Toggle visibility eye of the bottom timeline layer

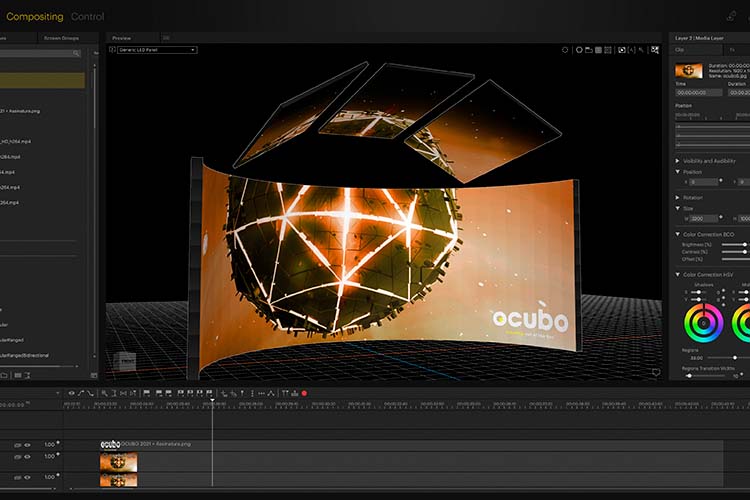coord(27,478)
